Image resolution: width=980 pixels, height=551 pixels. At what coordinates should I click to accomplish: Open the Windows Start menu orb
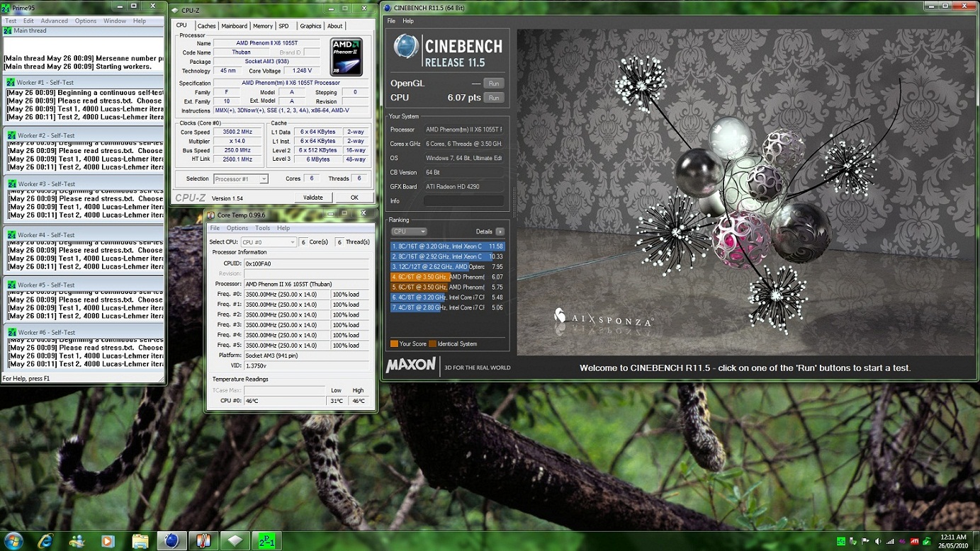pos(13,541)
